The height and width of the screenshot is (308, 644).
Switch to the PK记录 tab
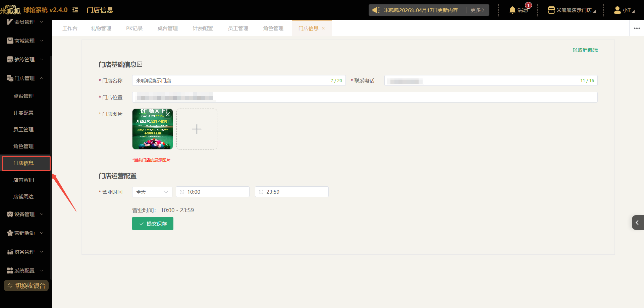click(134, 28)
